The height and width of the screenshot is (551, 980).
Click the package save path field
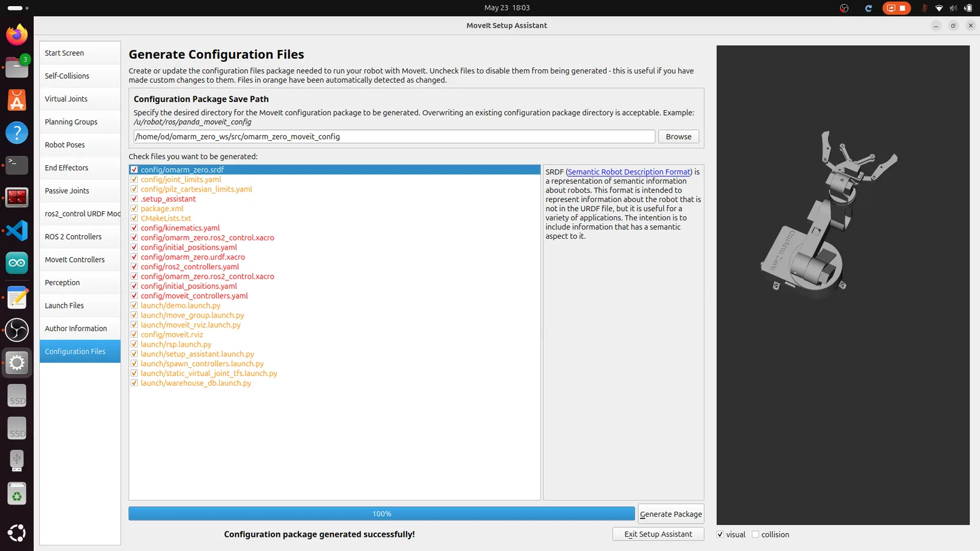tap(394, 137)
